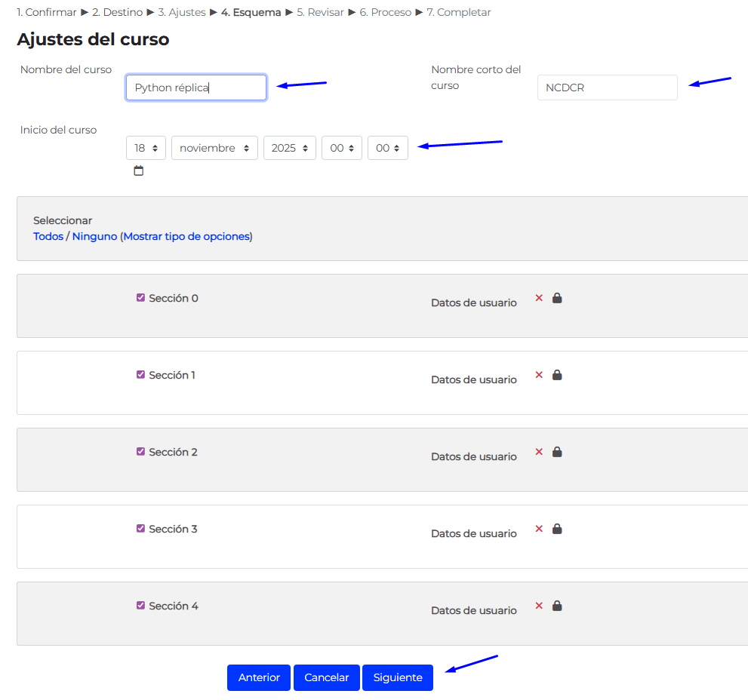Click the lock icon for Sección 4
This screenshot has width=748, height=700.
click(557, 606)
